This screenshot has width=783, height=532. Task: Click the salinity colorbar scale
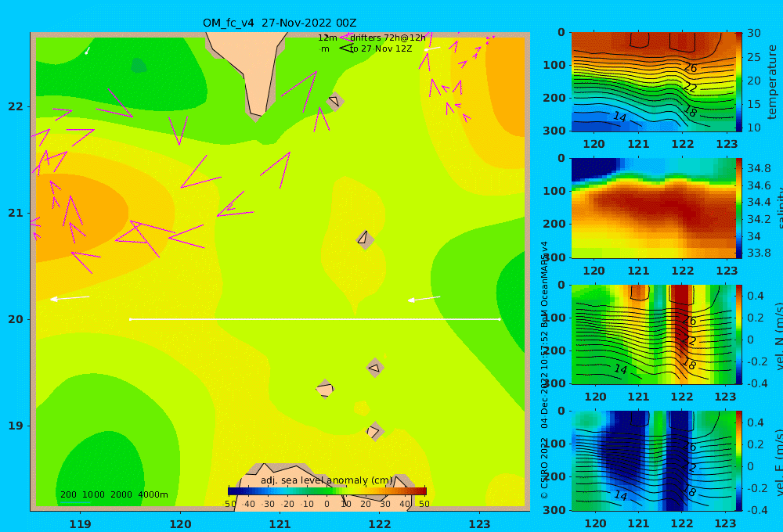(x=739, y=208)
